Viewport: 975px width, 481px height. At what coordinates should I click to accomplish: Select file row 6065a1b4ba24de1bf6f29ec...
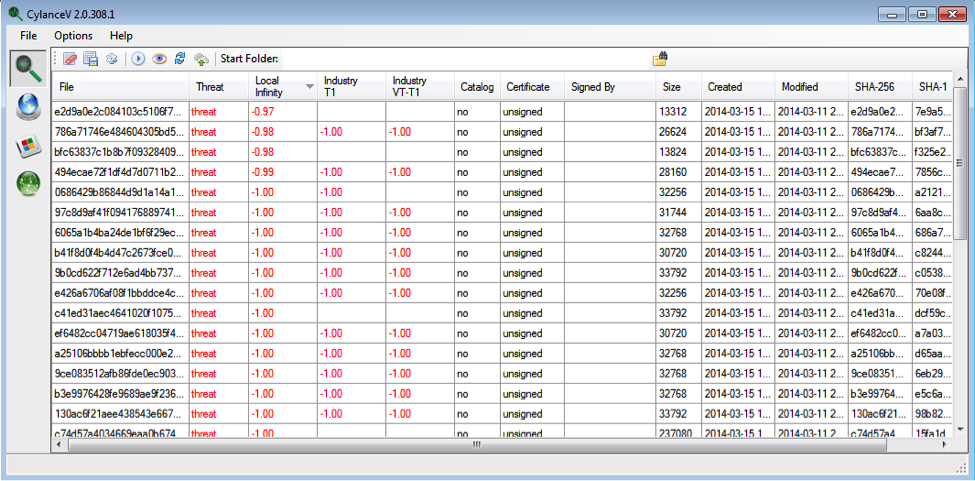[502, 232]
